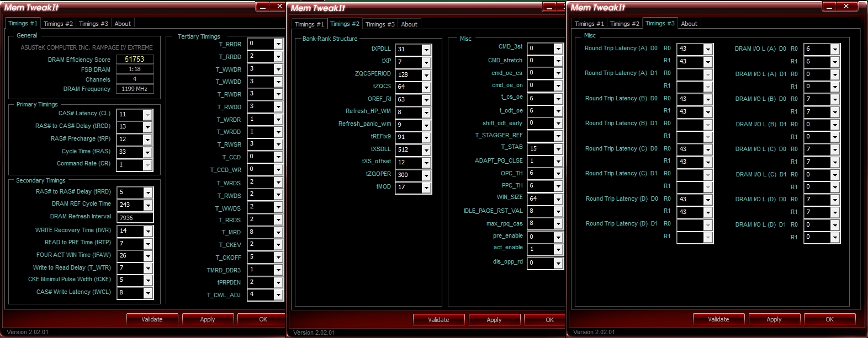This screenshot has width=868, height=338.
Task: Click the DRAM Frequency value 1199 MHz
Action: coord(134,89)
